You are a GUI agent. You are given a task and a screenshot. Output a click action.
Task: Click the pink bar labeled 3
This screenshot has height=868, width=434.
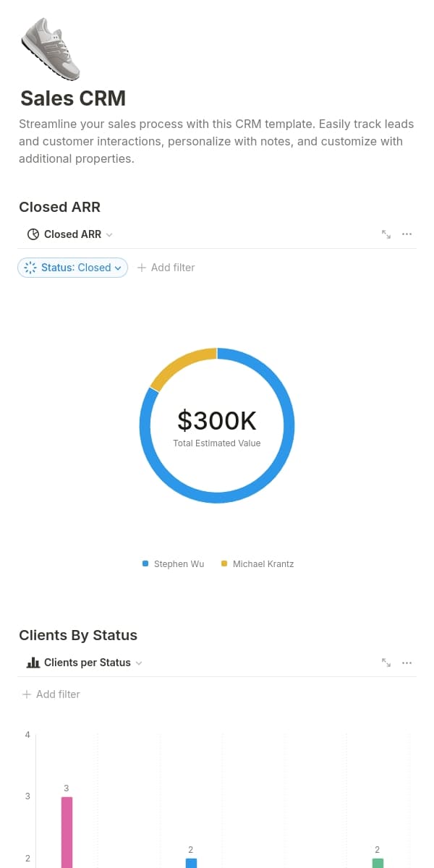tap(67, 832)
